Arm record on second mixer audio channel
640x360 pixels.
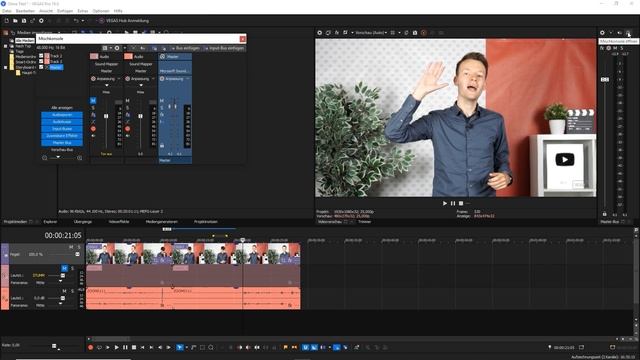point(127,129)
